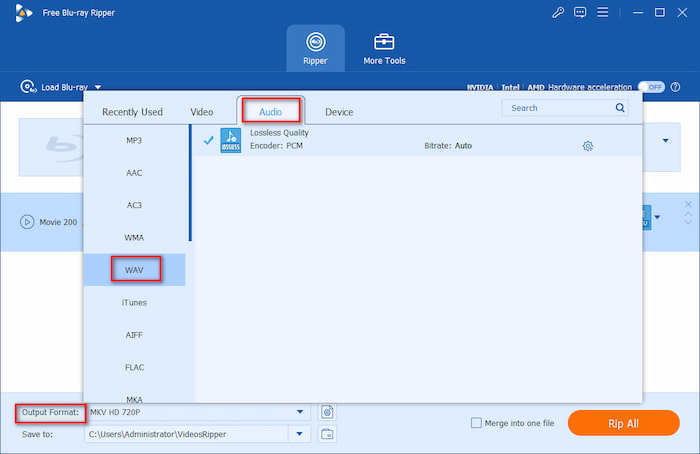Choose the Lossless Quality profile icon

tap(231, 140)
